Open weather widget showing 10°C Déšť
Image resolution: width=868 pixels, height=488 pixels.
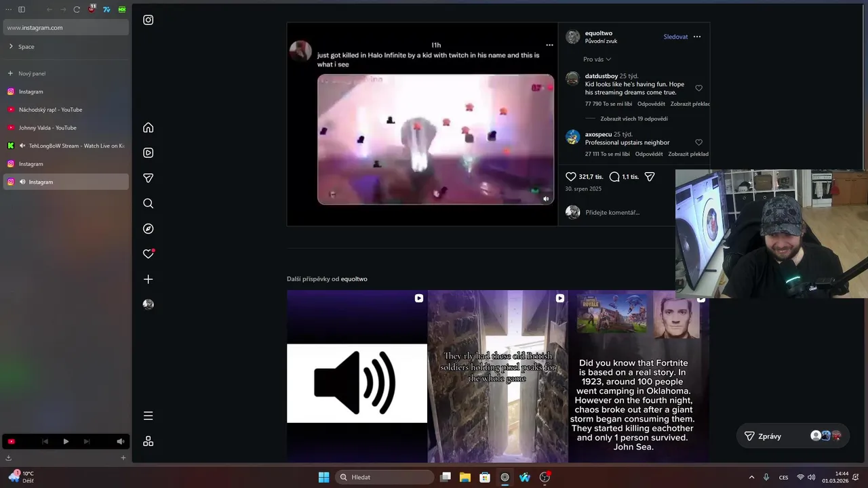[22, 477]
